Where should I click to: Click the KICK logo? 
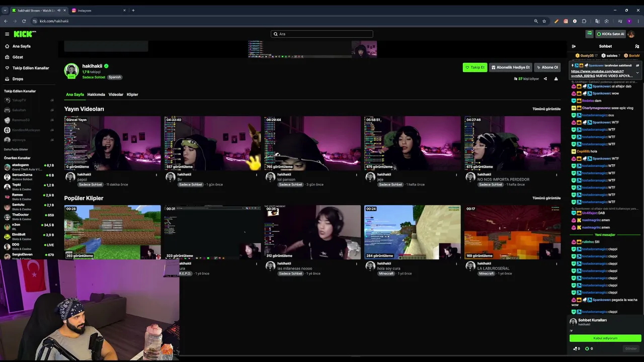pos(25,34)
